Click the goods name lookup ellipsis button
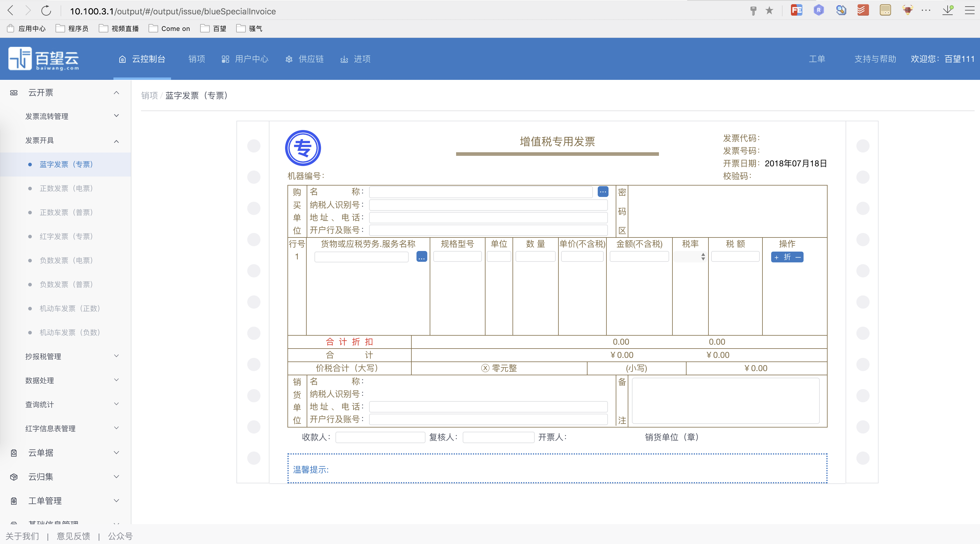The height and width of the screenshot is (544, 980). tap(422, 257)
